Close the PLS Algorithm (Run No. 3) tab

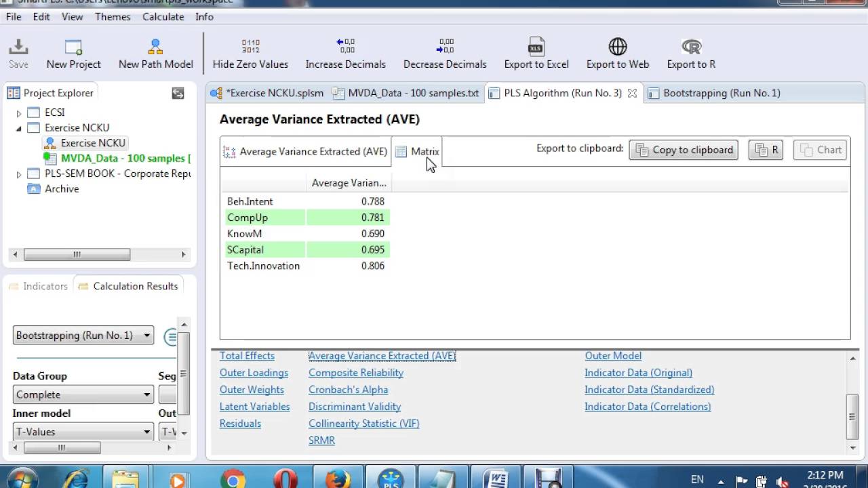632,94
